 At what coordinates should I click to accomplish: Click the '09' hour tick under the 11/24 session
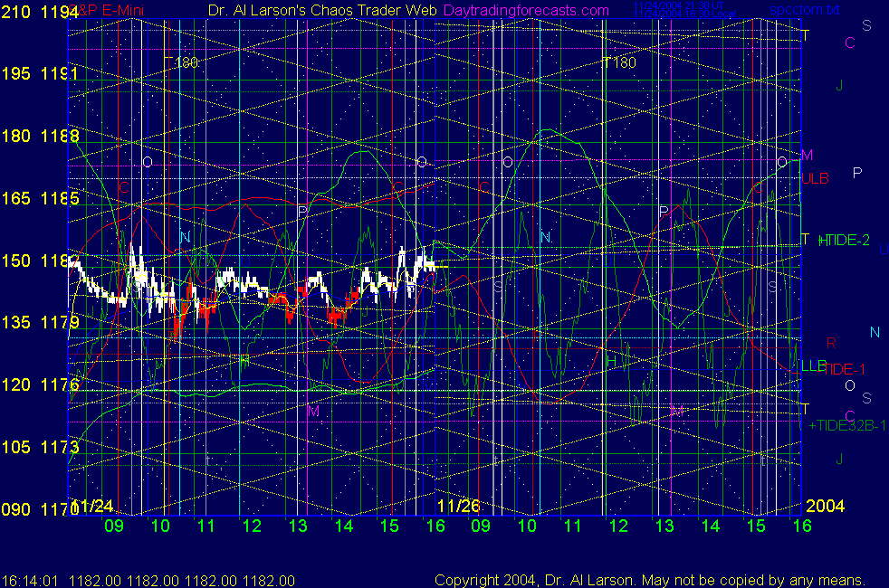click(x=114, y=526)
